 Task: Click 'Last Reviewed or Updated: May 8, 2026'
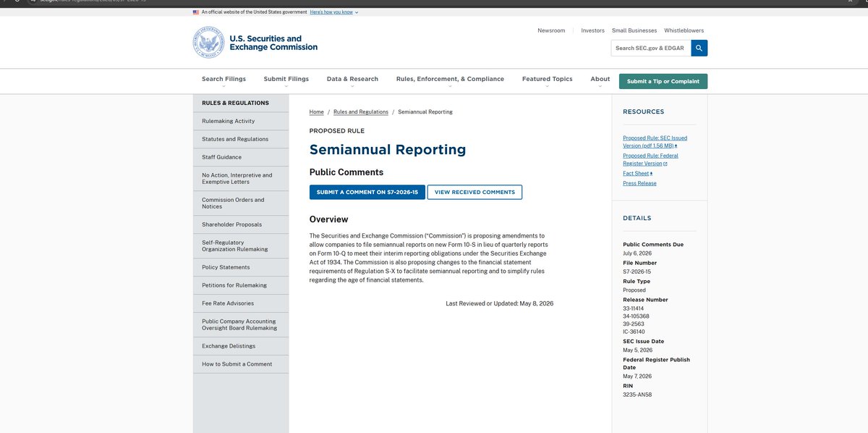coord(500,303)
